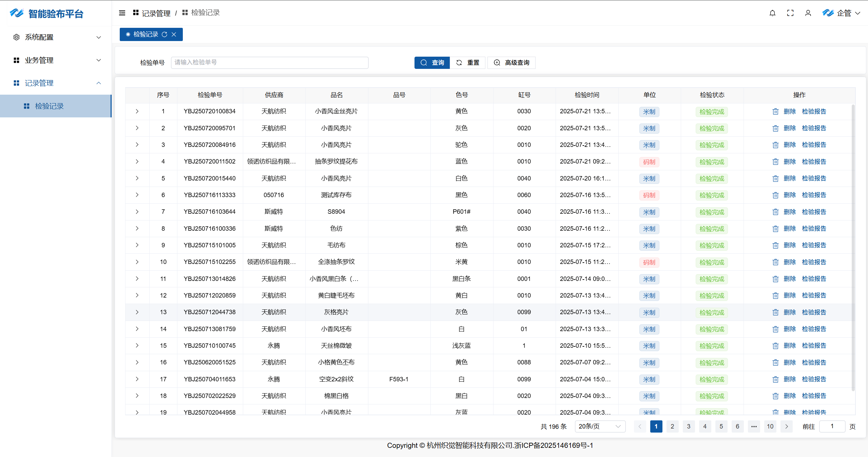
Task: Click trash icon for YBJ250716103644 row
Action: tap(775, 212)
